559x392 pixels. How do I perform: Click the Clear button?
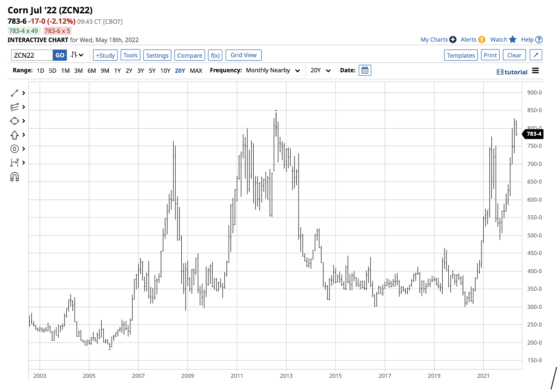click(514, 55)
